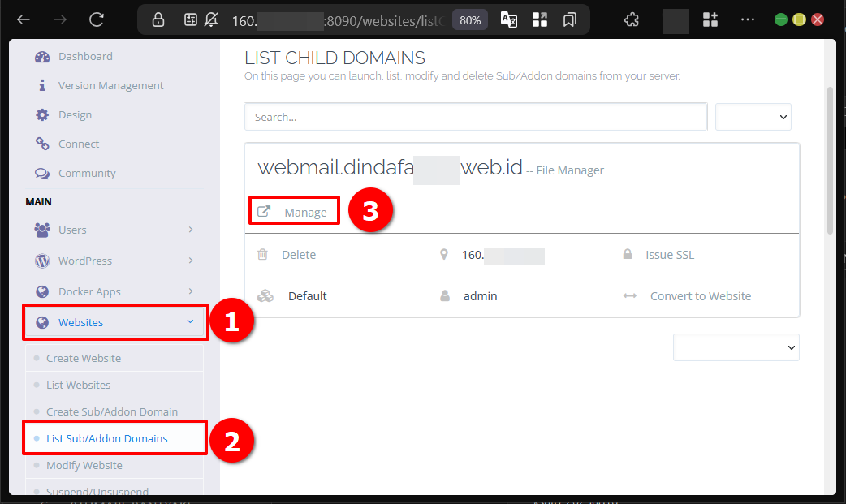Click the browser back arrow
The width and height of the screenshot is (846, 504).
[x=24, y=19]
